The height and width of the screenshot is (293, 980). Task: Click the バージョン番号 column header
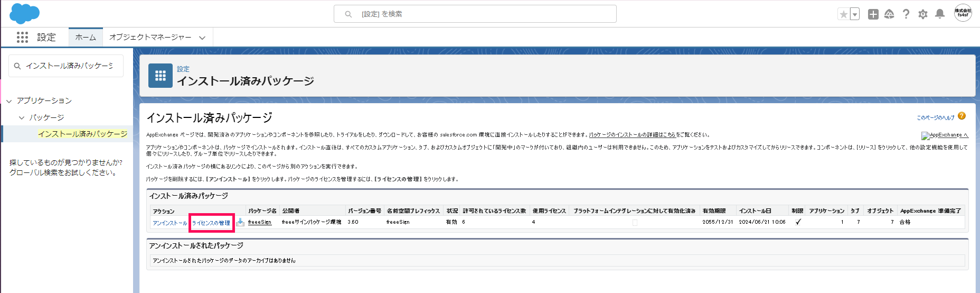pos(364,210)
